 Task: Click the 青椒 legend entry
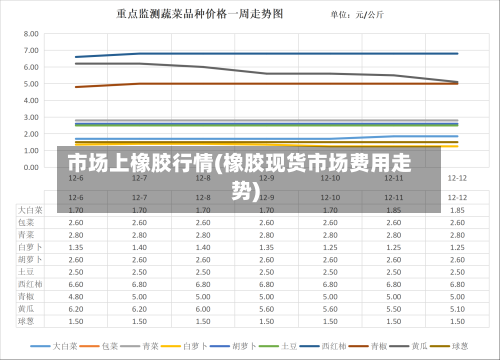click(x=368, y=346)
